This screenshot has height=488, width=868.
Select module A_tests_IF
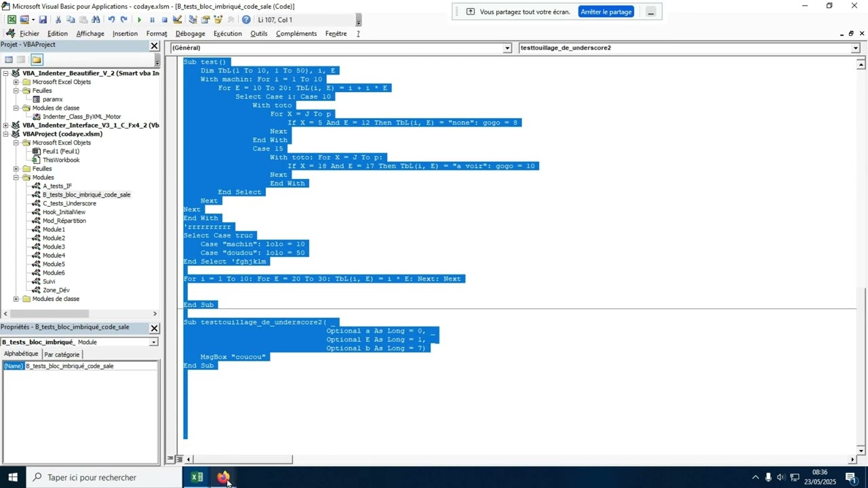(57, 186)
